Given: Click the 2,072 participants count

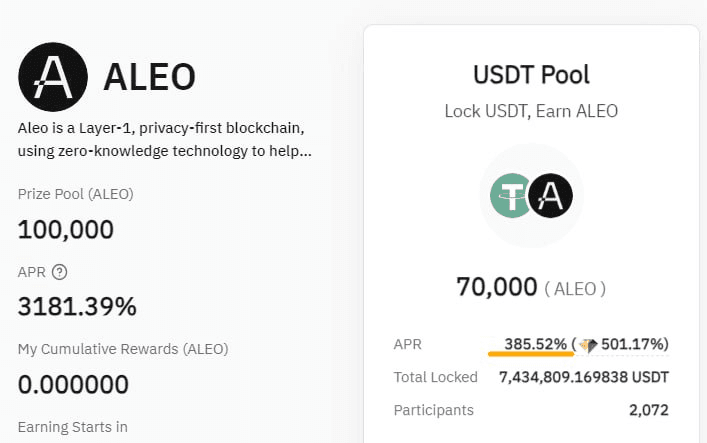Looking at the screenshot, I should (x=649, y=410).
